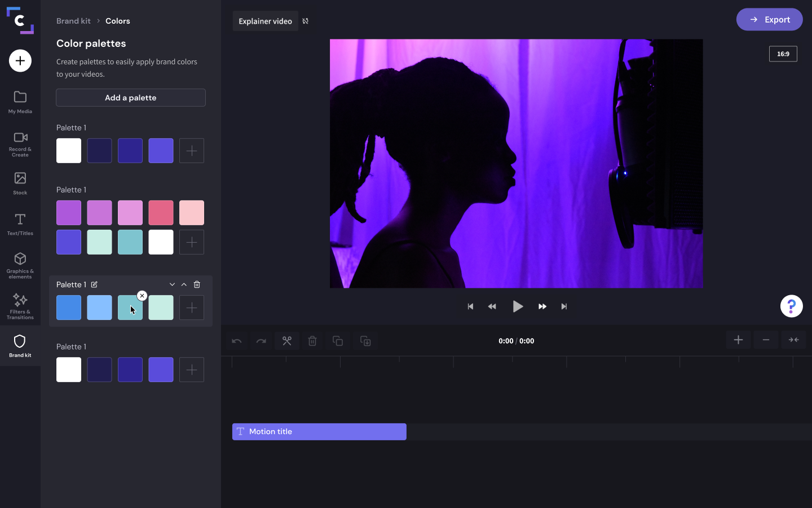This screenshot has height=508, width=812.
Task: Go back to Brand kit breadcrumb
Action: tap(73, 21)
